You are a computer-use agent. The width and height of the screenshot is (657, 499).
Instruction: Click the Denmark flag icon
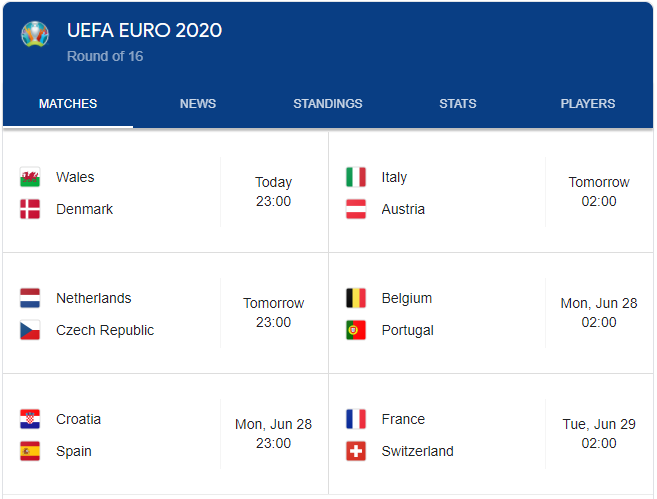[x=30, y=210]
